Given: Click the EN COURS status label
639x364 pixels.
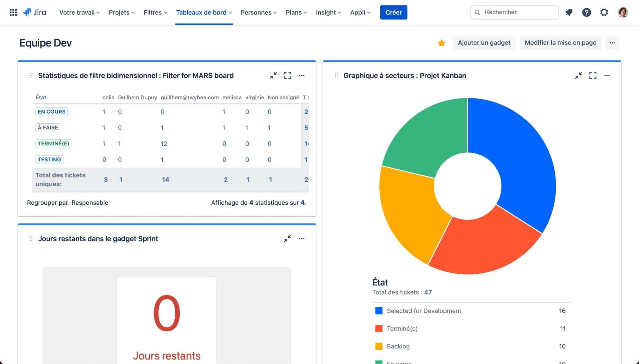Looking at the screenshot, I should pos(51,112).
